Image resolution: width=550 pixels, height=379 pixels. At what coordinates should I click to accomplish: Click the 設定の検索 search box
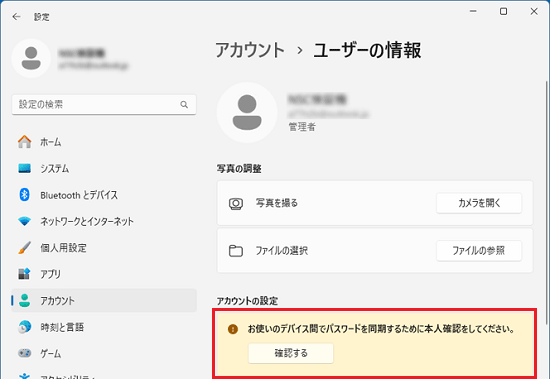[x=104, y=105]
